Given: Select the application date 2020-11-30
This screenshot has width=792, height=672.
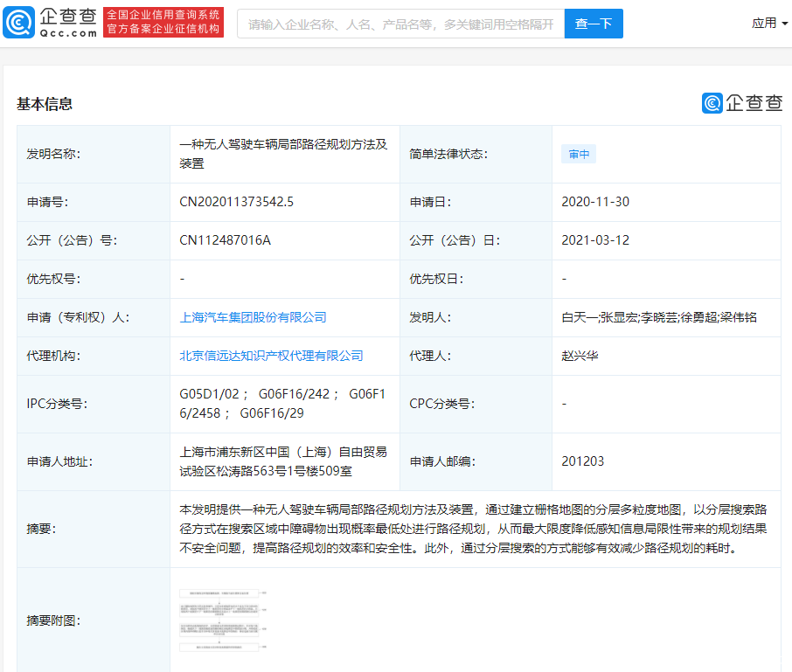Looking at the screenshot, I should click(x=595, y=202).
